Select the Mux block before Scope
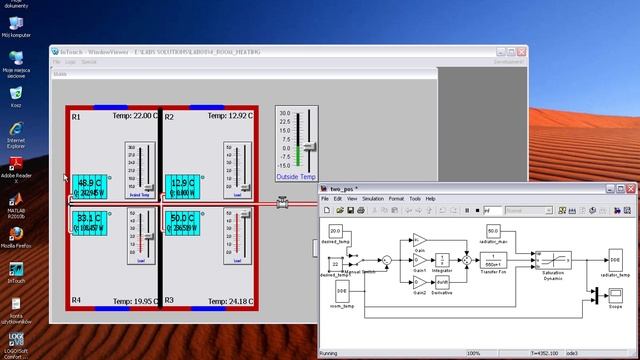The height and width of the screenshot is (360, 640). [x=597, y=296]
